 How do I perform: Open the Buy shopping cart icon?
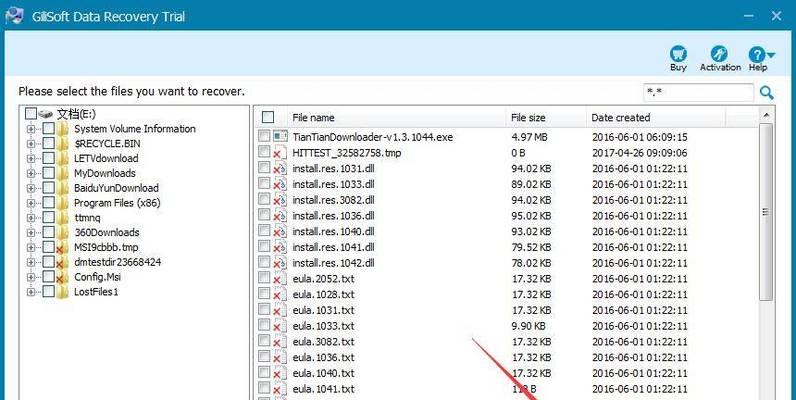tap(678, 53)
